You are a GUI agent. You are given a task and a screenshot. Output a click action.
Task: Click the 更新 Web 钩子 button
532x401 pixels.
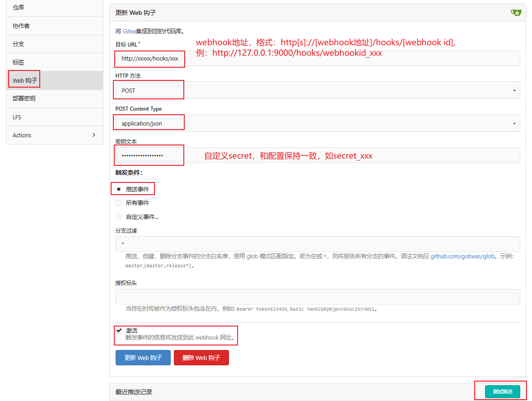click(x=143, y=358)
